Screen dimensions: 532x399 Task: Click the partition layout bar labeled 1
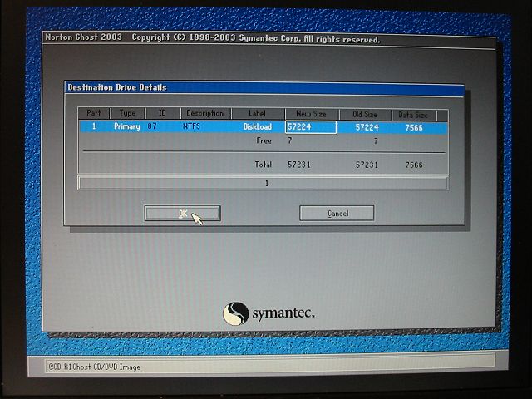(x=265, y=183)
